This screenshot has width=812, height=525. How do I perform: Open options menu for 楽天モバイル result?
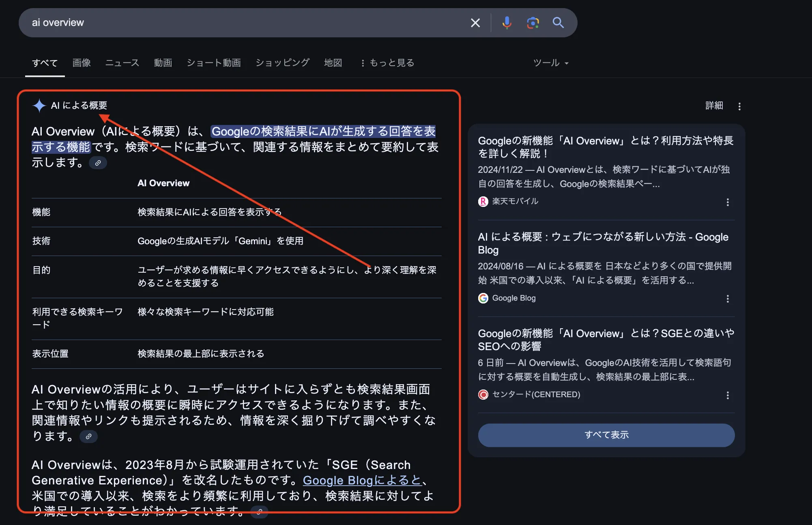point(728,202)
